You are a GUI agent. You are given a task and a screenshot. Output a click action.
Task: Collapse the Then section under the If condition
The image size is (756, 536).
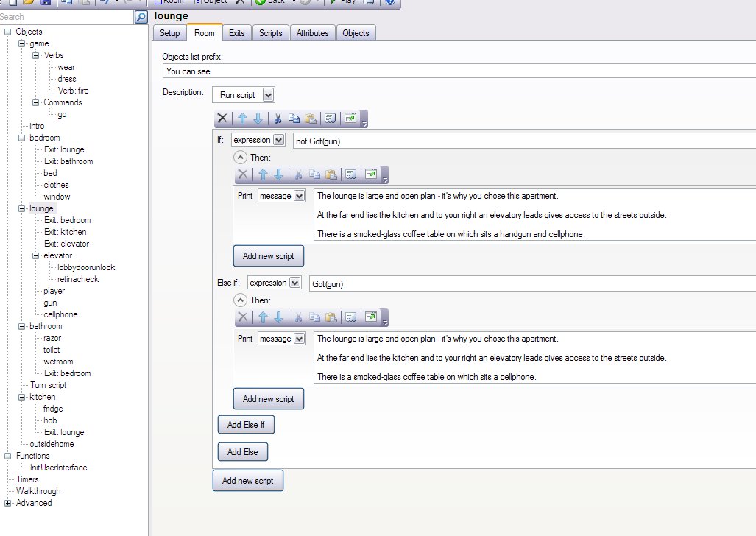tap(240, 157)
